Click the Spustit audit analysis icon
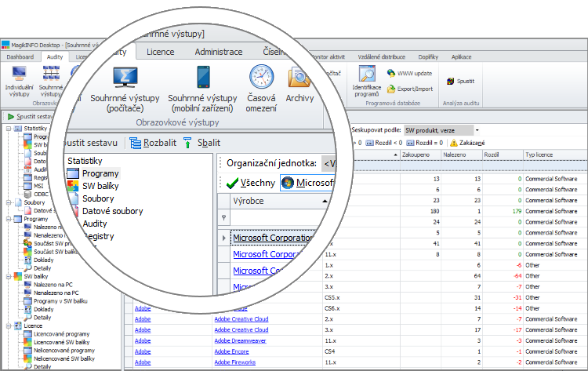This screenshot has width=588, height=371. pyautogui.click(x=451, y=81)
